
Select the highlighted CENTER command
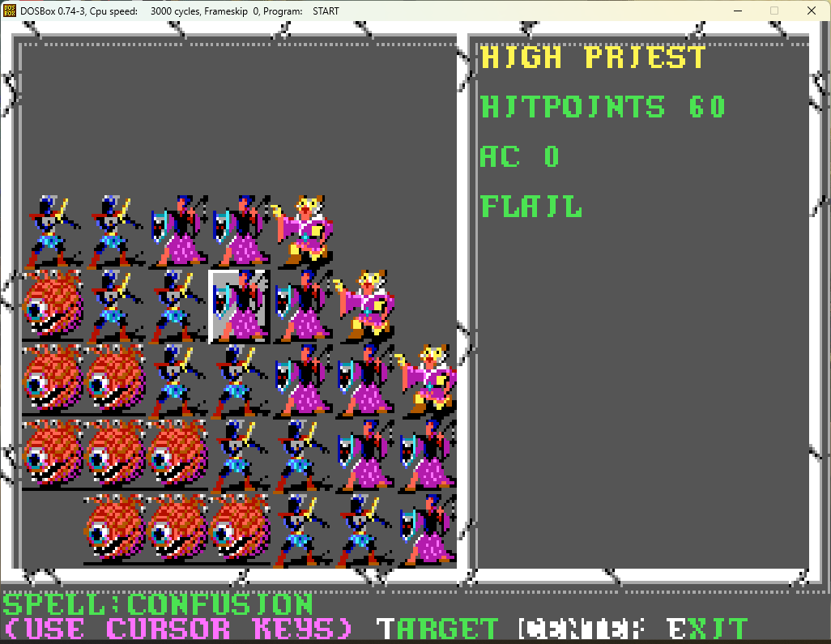click(582, 629)
